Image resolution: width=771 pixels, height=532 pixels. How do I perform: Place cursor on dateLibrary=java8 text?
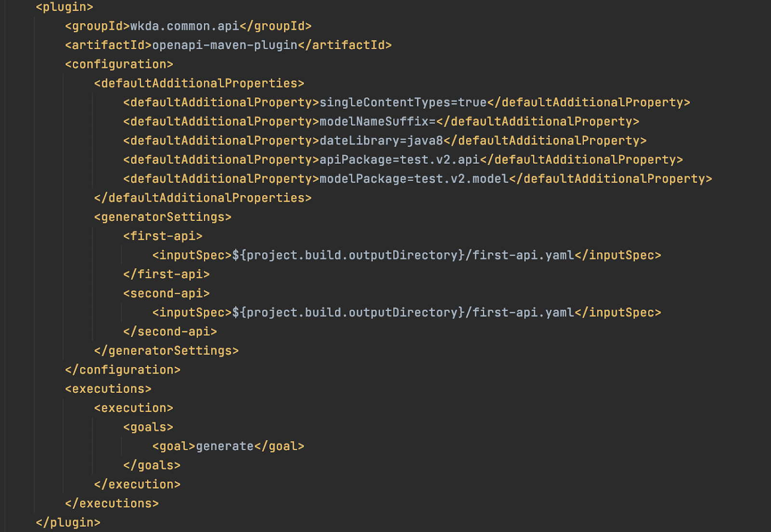pos(381,141)
